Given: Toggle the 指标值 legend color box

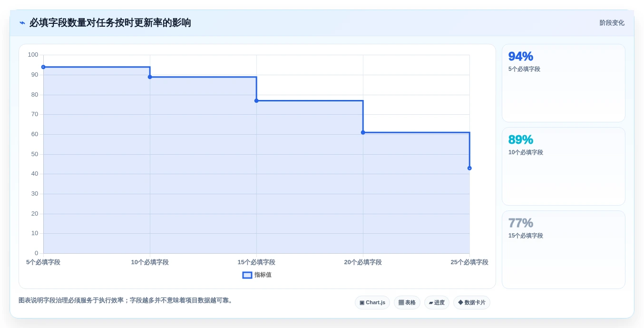Looking at the screenshot, I should pyautogui.click(x=247, y=275).
